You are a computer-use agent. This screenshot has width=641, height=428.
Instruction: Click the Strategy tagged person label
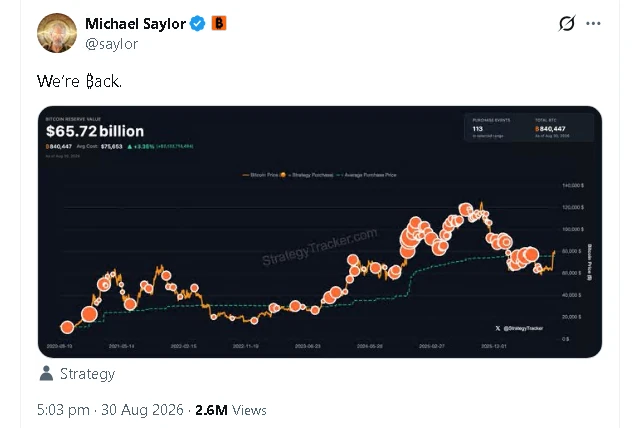click(x=87, y=374)
